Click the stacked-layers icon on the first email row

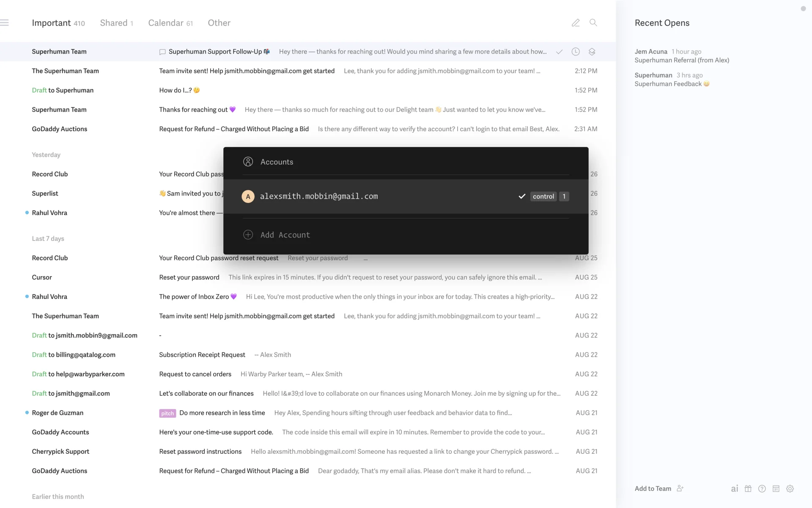click(x=592, y=52)
